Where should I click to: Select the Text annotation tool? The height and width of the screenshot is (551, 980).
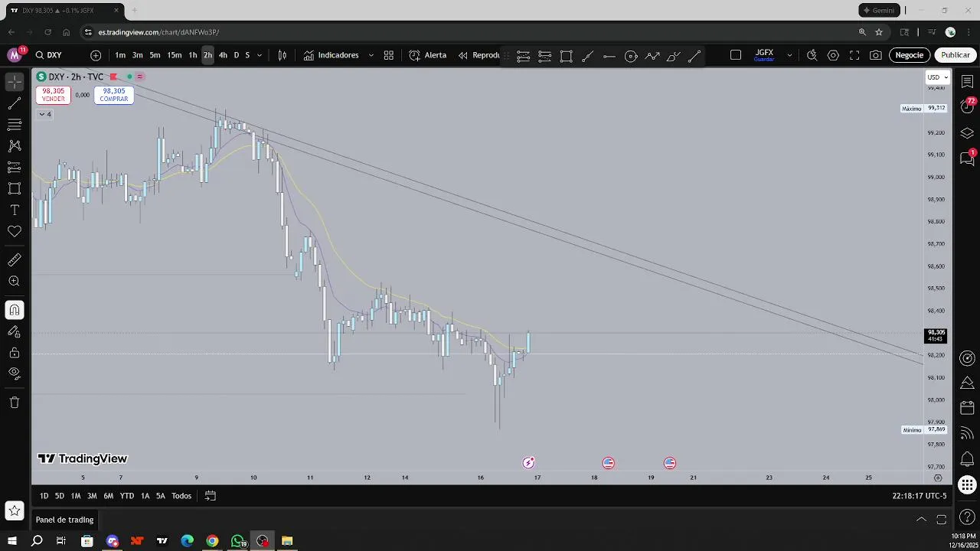click(x=15, y=210)
